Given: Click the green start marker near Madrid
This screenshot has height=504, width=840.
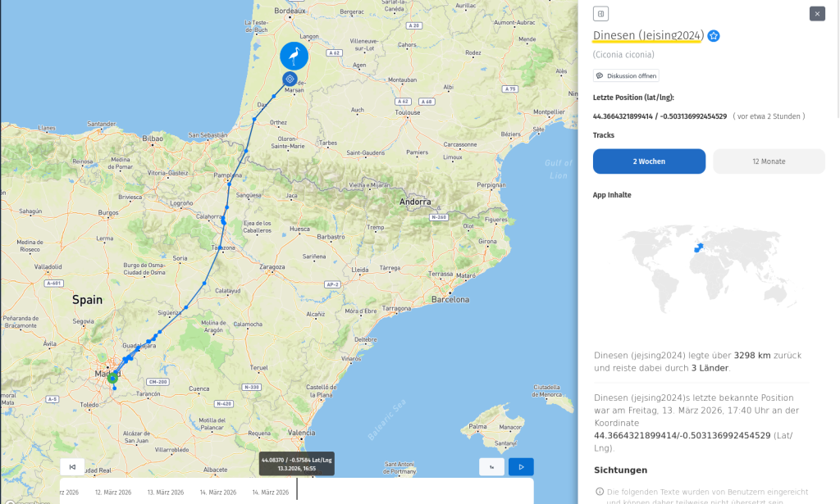Looking at the screenshot, I should point(112,378).
